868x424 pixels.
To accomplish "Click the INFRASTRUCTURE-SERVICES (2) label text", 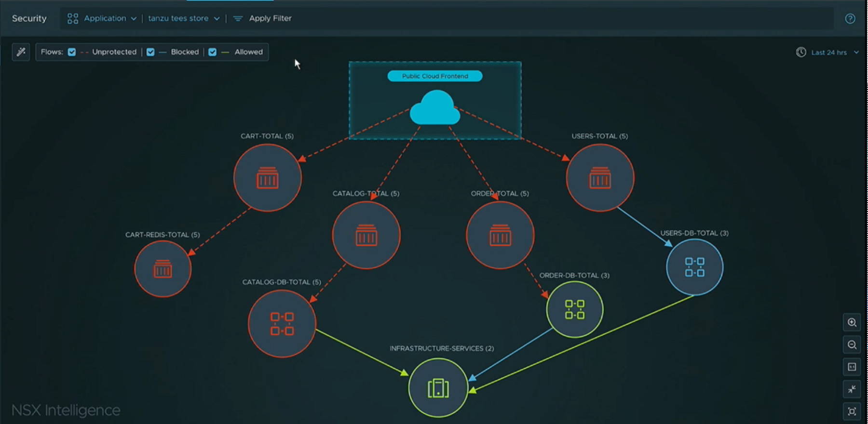I will 442,348.
